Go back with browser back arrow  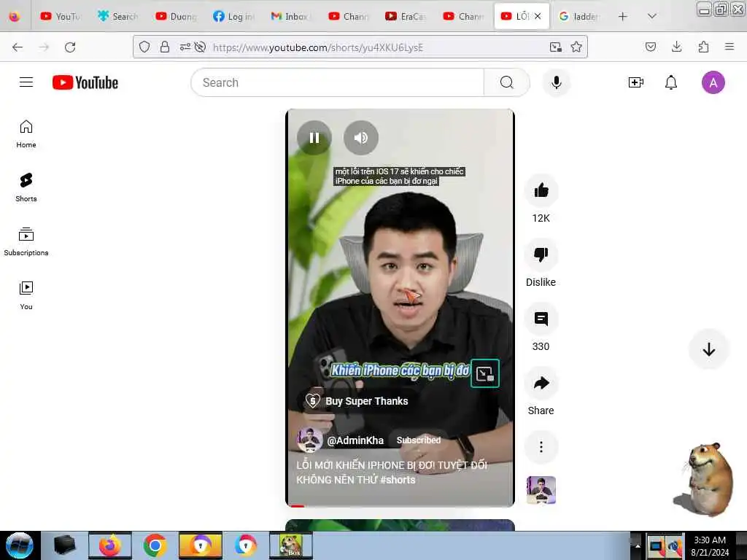(x=18, y=47)
